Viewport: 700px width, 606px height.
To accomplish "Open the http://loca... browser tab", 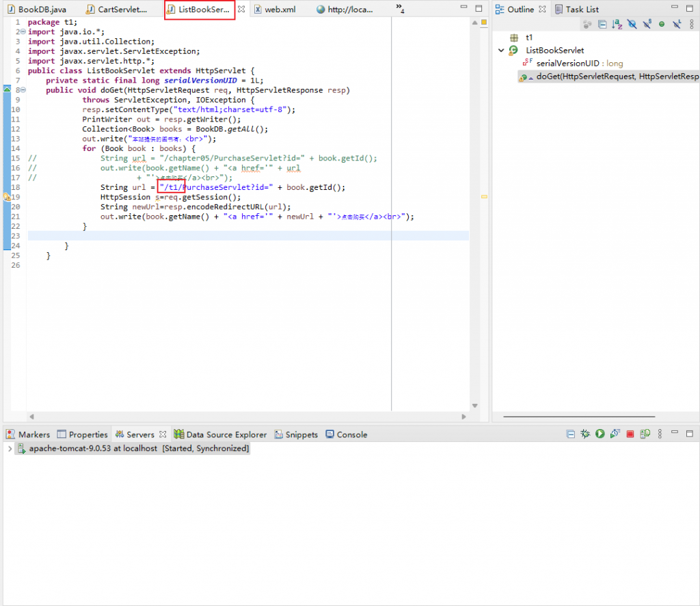I will 345,10.
